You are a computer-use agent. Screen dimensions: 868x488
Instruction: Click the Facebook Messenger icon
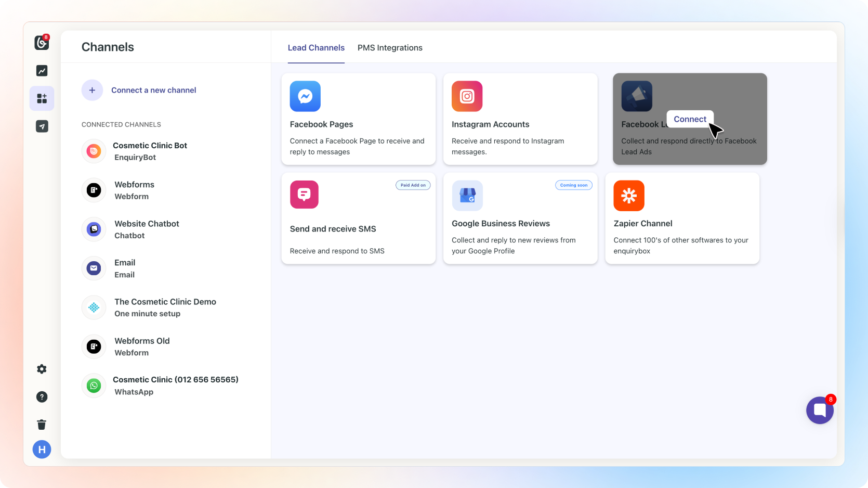pyautogui.click(x=305, y=96)
